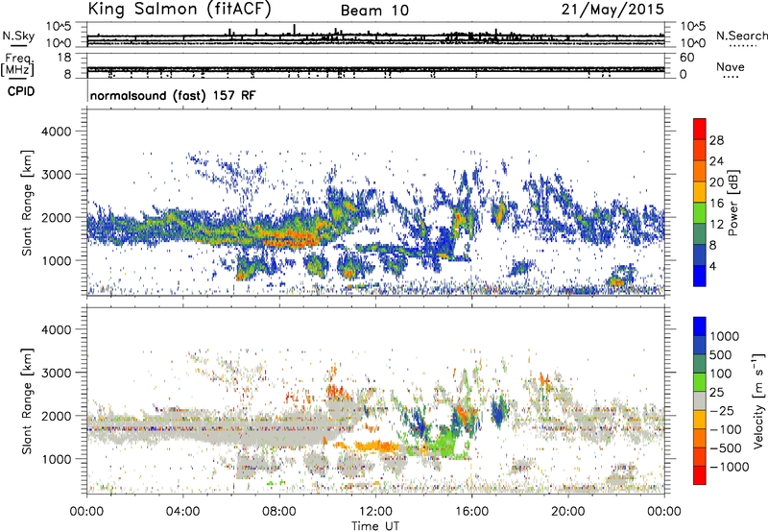The height and width of the screenshot is (532, 768).
Task: Click the "4" label on Power colorbar
Action: (x=712, y=266)
